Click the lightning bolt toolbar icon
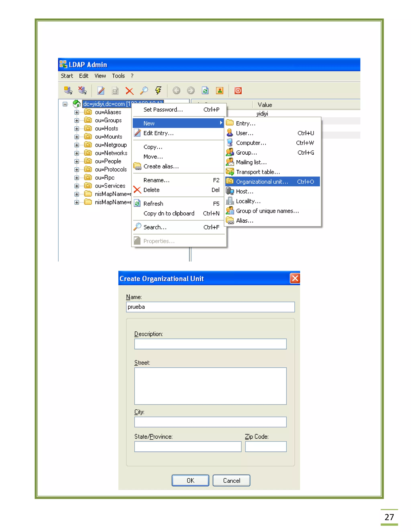 tap(159, 91)
